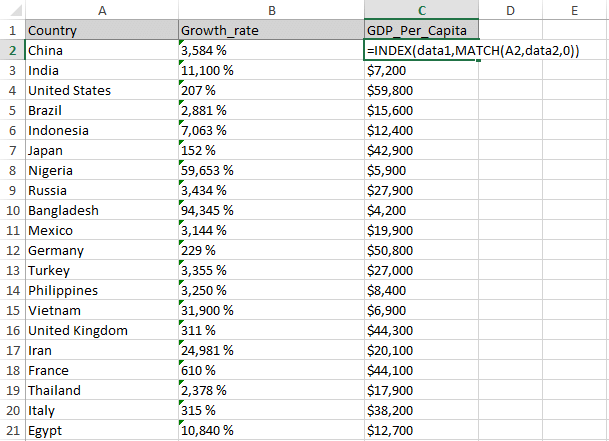Screen dimensions: 609x441
Task: Click growth rate 11,100 % cell
Action: [271, 70]
